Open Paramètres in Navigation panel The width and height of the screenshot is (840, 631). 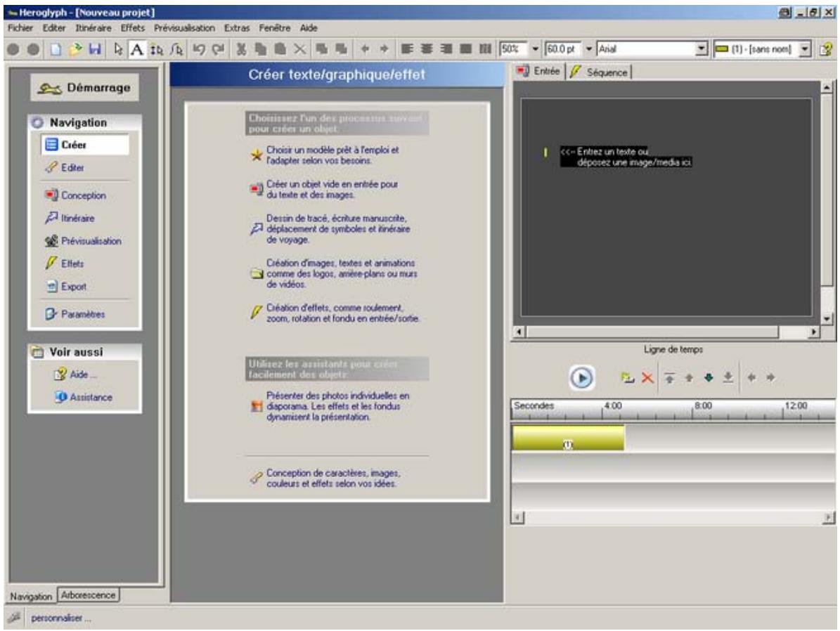point(75,314)
